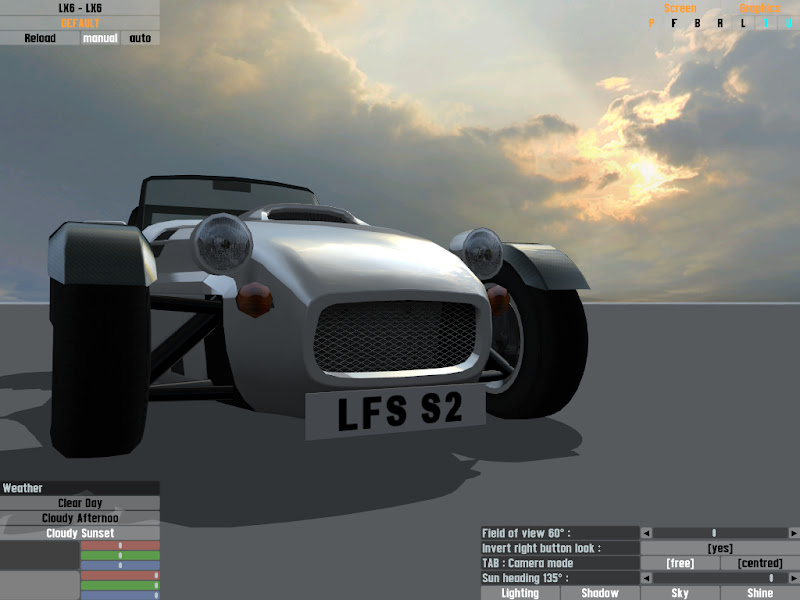Open the Sky tab
This screenshot has height=600, width=800.
680,593
